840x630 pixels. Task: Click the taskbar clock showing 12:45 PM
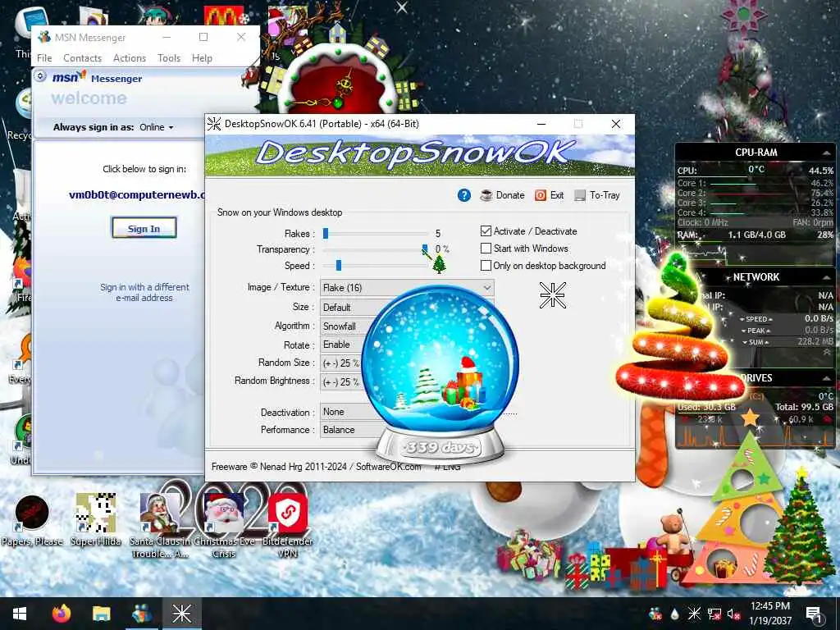pos(769,614)
